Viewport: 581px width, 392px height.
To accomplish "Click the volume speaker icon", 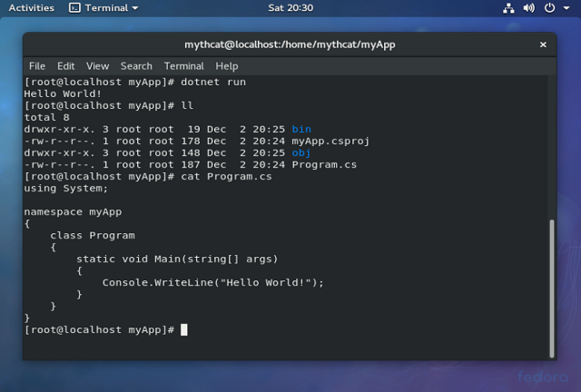I will [528, 8].
